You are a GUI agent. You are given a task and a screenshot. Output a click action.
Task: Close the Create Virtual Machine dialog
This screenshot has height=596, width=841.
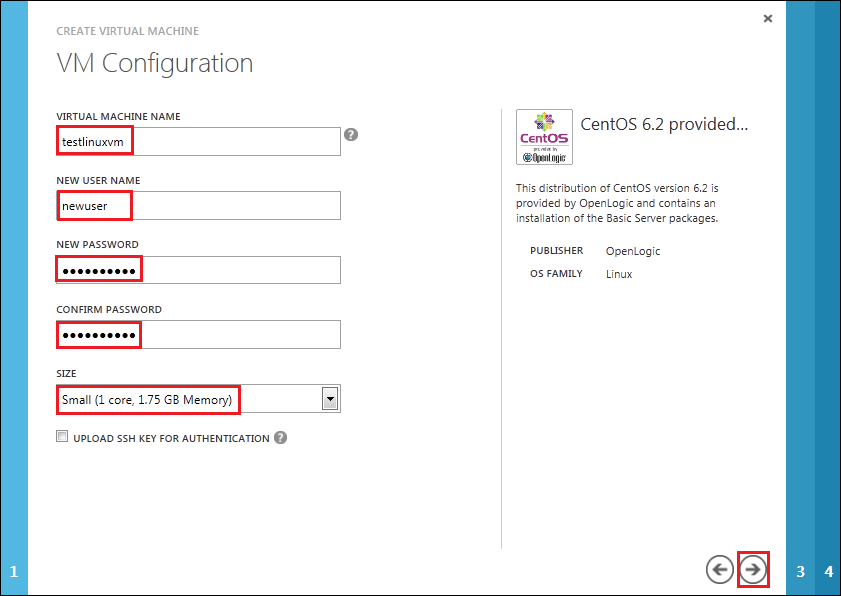click(768, 18)
